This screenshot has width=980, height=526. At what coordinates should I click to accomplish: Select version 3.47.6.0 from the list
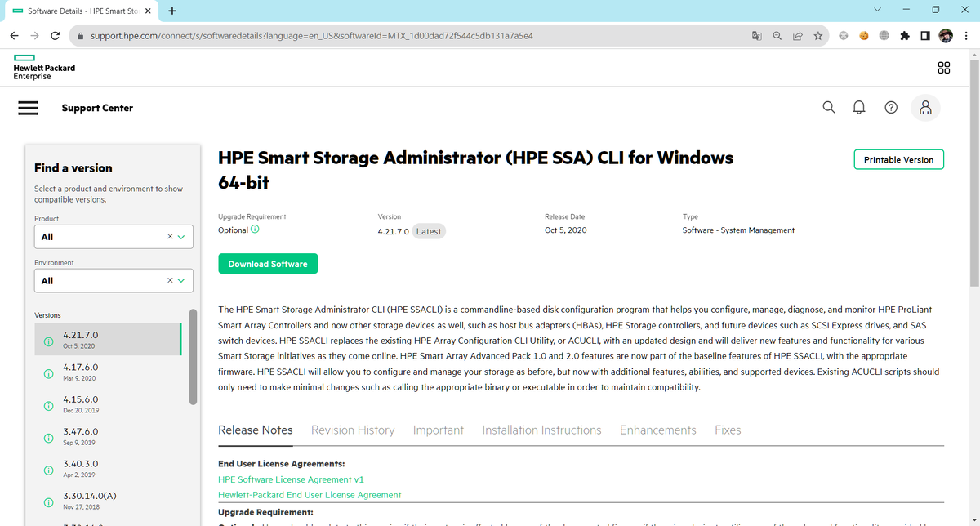pyautogui.click(x=108, y=436)
